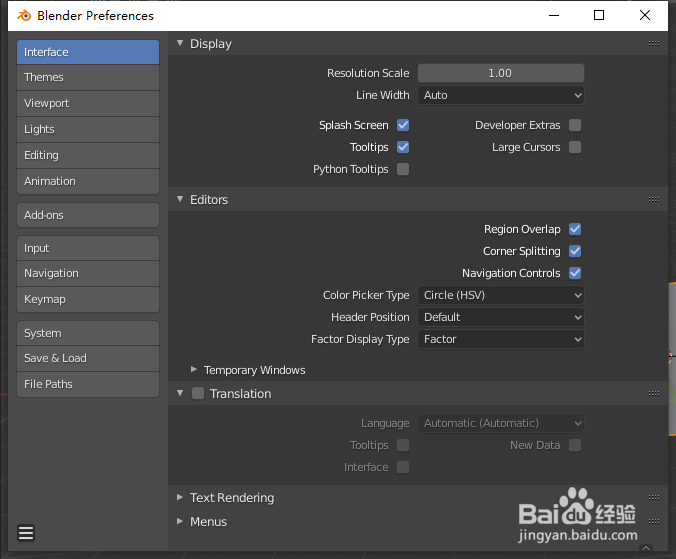
Task: Click the Translation Interface checkbox
Action: pos(403,467)
